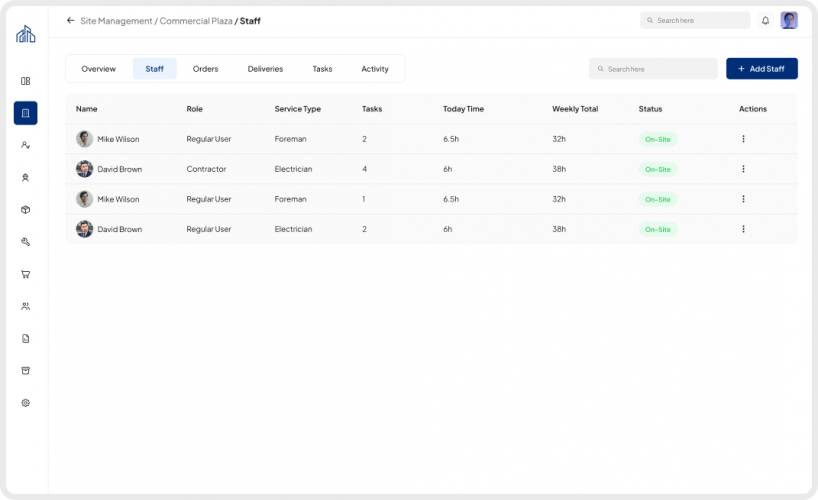Focus the staff table search field
This screenshot has height=500, width=818.
(653, 69)
